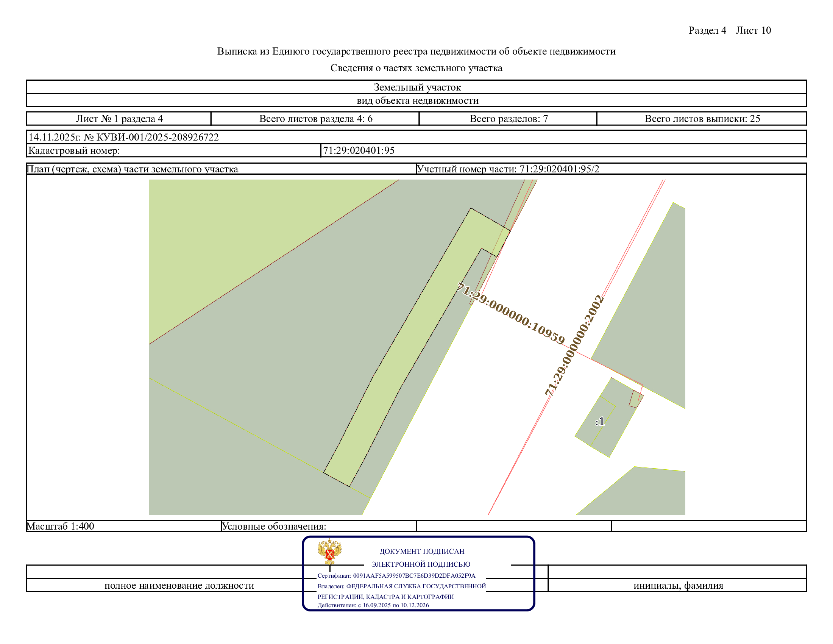The image size is (833, 644).
Task: Click the инициалы, фамилия signature cell
Action: [678, 585]
